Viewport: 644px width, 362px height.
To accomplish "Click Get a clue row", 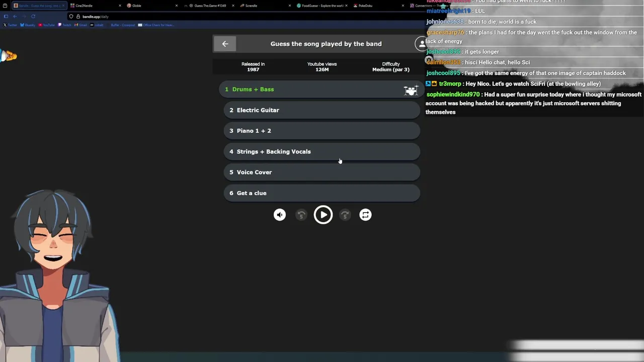I will 321,193.
